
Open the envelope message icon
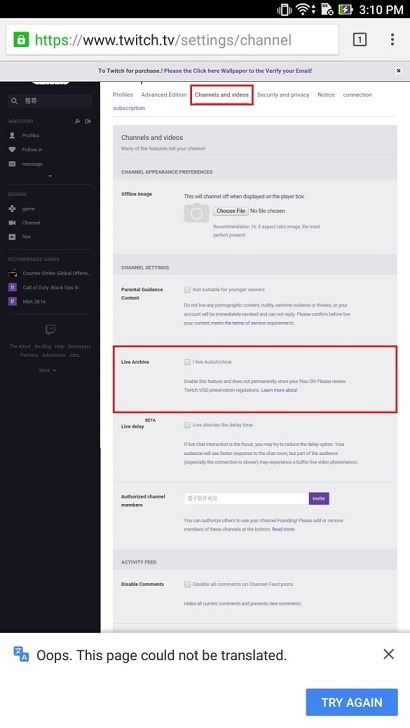(x=12, y=164)
